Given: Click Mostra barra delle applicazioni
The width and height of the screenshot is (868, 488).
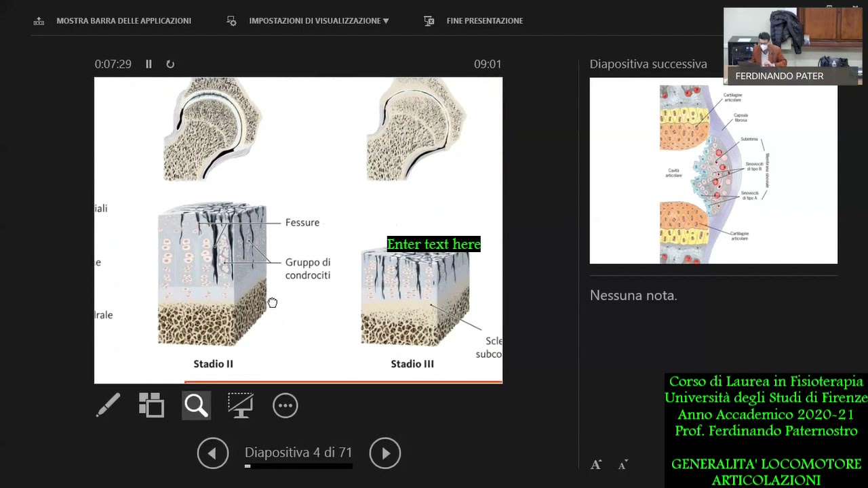Looking at the screenshot, I should (x=113, y=21).
